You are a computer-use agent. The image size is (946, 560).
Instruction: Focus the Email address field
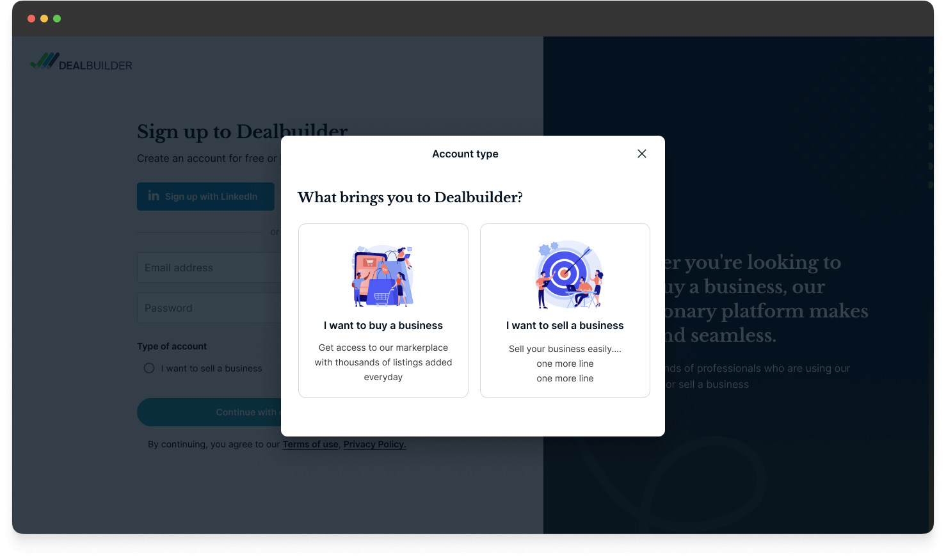click(x=209, y=268)
